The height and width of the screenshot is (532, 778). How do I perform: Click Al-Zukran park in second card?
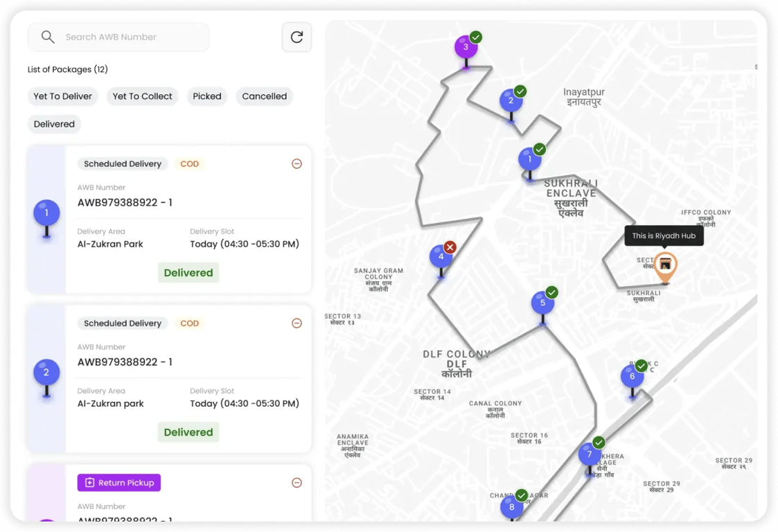tap(111, 403)
